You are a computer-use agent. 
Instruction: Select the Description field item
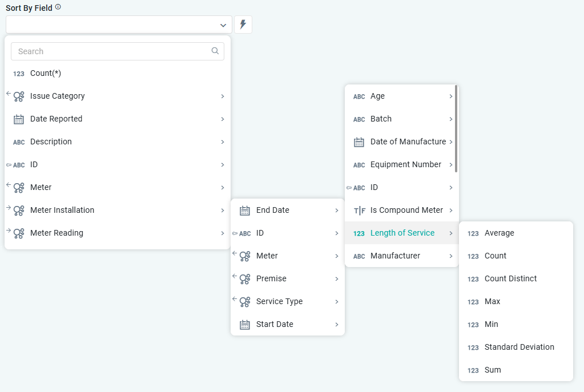click(x=51, y=142)
